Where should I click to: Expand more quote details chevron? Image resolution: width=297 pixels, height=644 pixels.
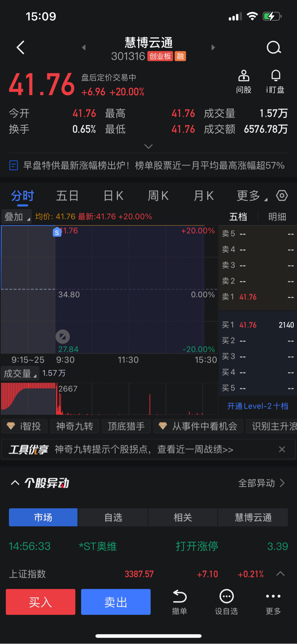coord(148,146)
